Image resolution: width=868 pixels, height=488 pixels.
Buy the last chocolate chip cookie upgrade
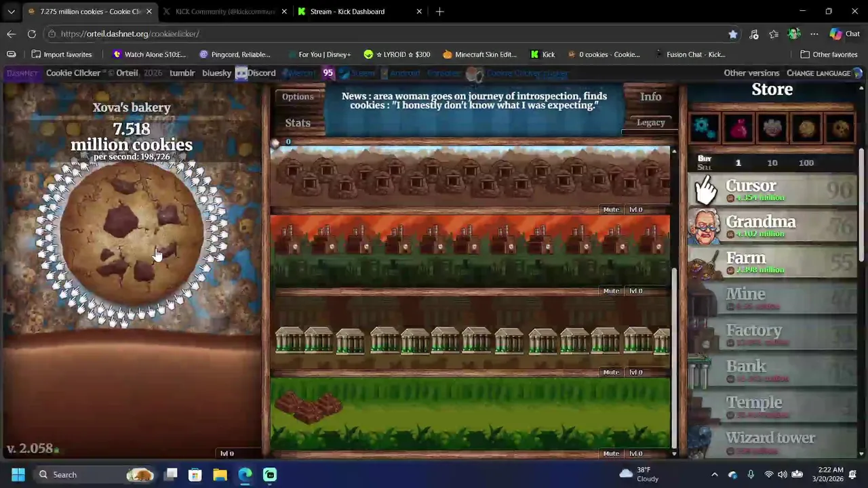tap(840, 127)
